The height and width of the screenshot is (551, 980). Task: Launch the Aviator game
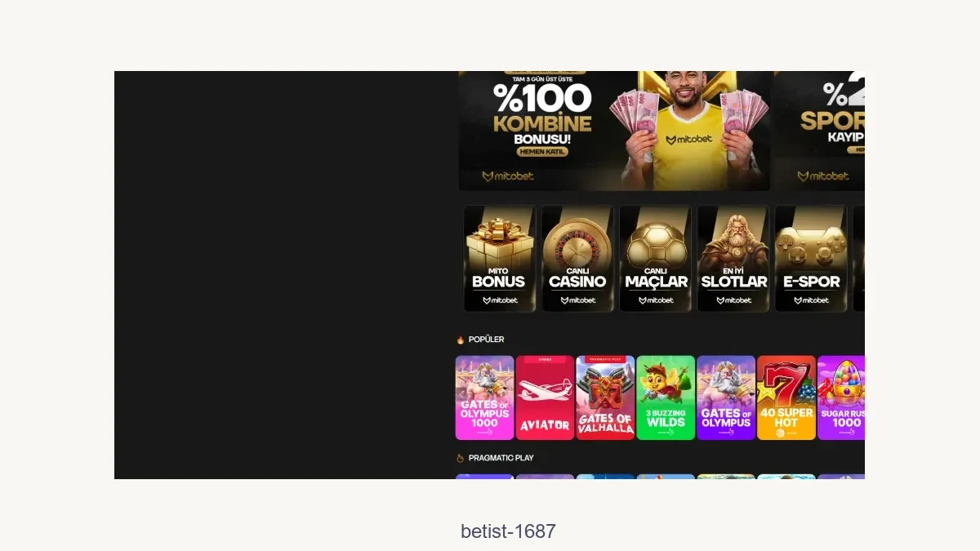[x=545, y=398]
